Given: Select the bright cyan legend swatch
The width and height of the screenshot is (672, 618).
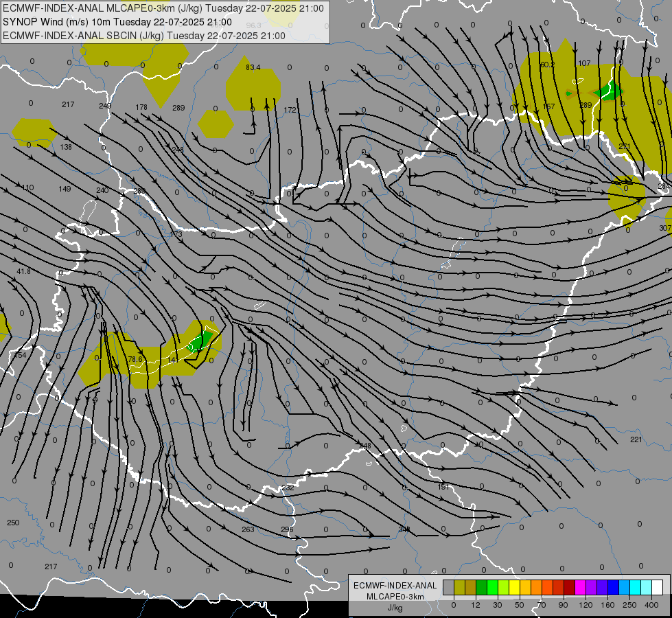Looking at the screenshot, I should point(635,587).
